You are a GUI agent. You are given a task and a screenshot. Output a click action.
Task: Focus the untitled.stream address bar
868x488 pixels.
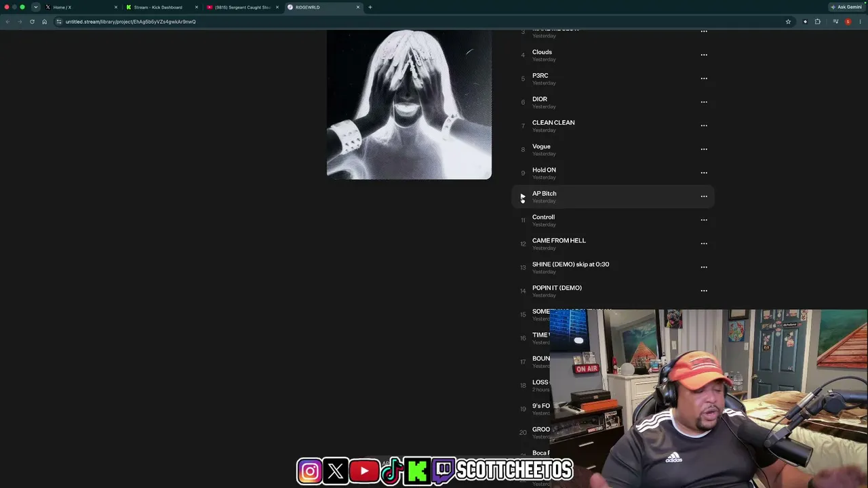tap(424, 22)
